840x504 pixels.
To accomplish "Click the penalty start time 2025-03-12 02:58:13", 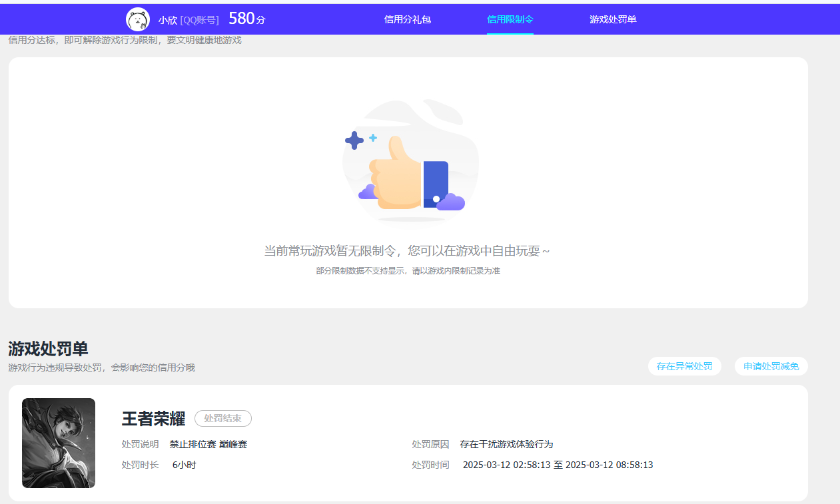I will pyautogui.click(x=506, y=465).
